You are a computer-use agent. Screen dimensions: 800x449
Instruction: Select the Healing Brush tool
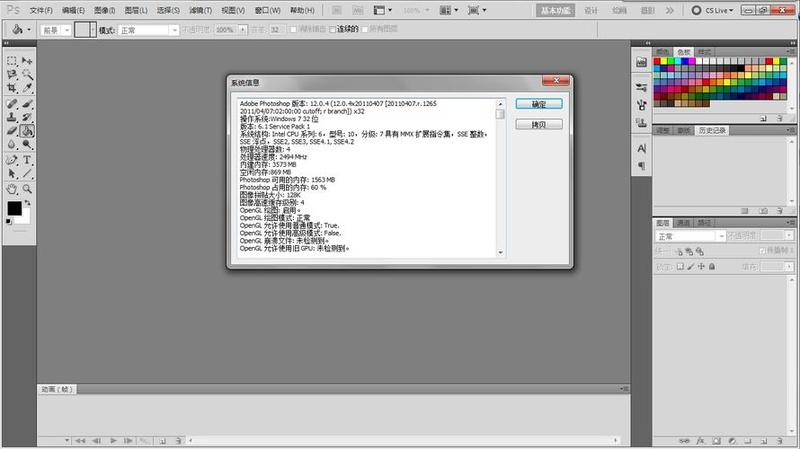click(12, 104)
